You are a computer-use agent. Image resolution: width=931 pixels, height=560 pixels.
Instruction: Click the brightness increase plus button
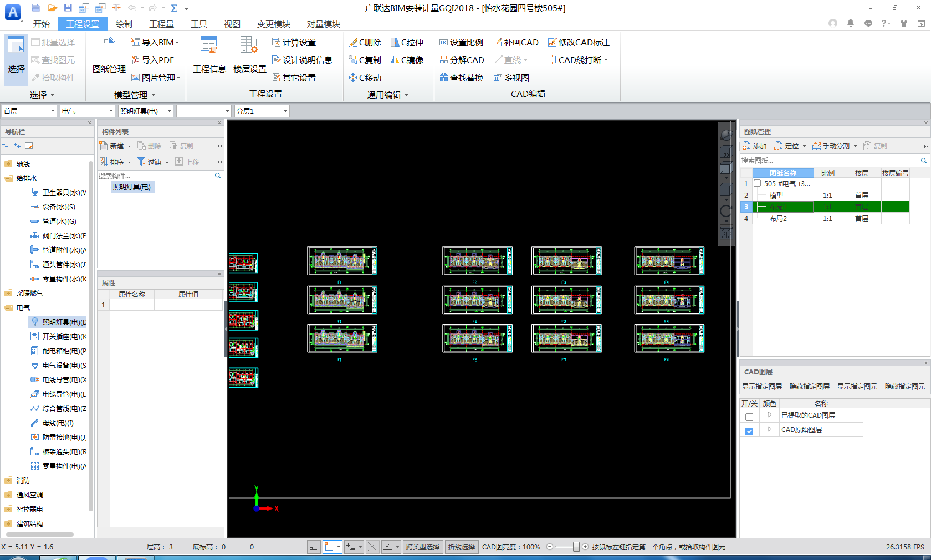coord(585,547)
